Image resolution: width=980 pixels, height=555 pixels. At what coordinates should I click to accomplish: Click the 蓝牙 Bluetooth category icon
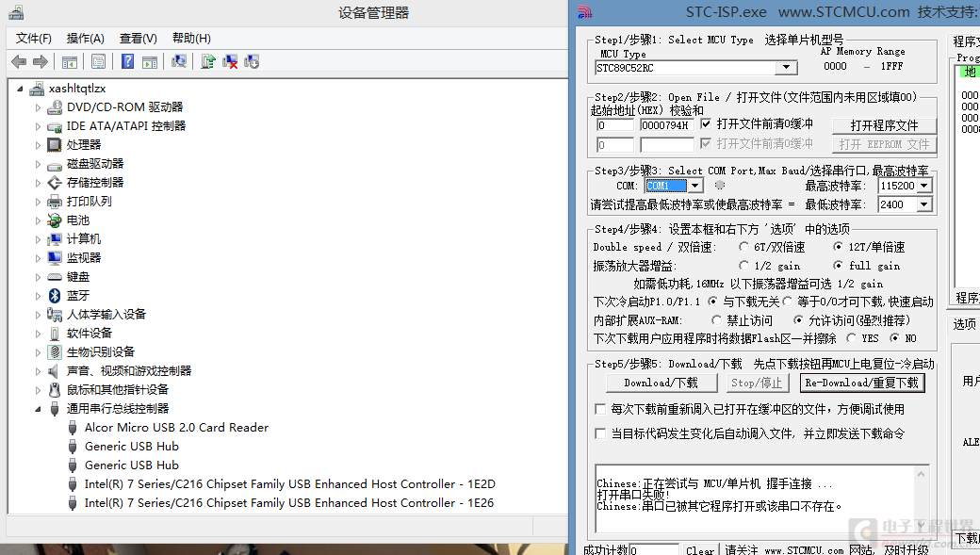(x=55, y=296)
